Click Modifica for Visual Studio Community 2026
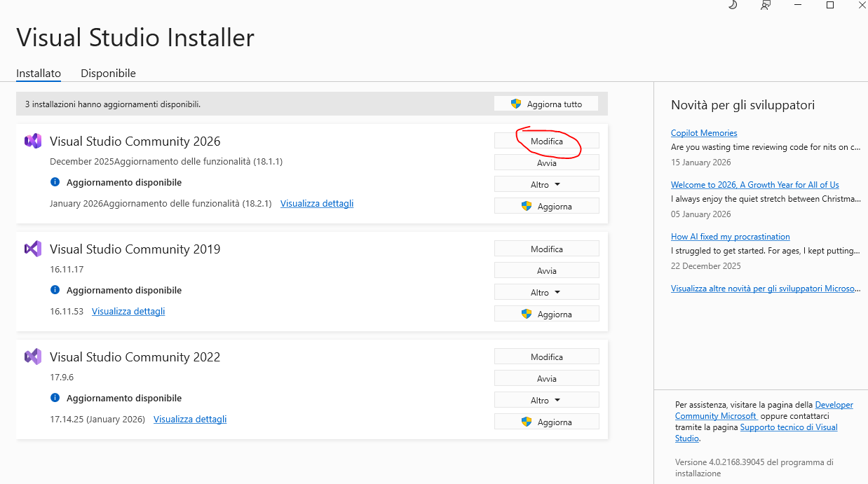Image resolution: width=868 pixels, height=484 pixels. click(x=546, y=141)
